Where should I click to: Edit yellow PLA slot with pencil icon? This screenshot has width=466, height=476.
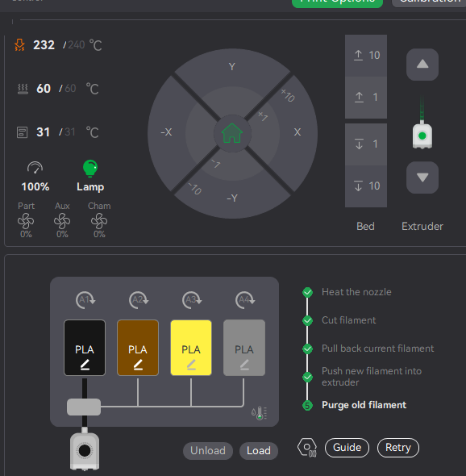click(191, 365)
